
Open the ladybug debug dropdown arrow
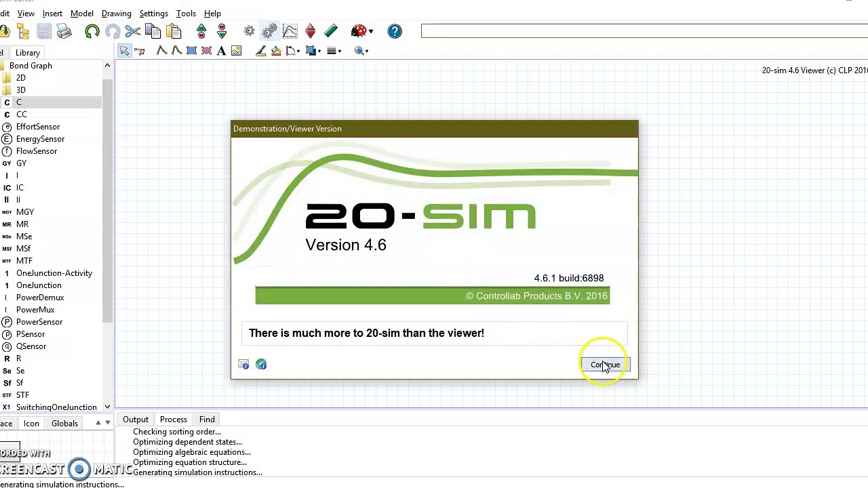[x=370, y=31]
